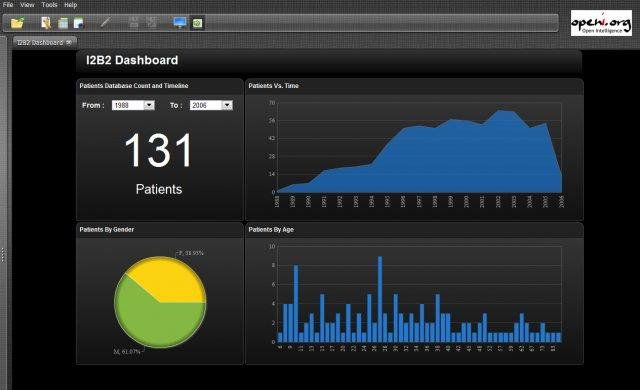The width and height of the screenshot is (640, 390).
Task: Open the To year dropdown arrow
Action: [227, 105]
